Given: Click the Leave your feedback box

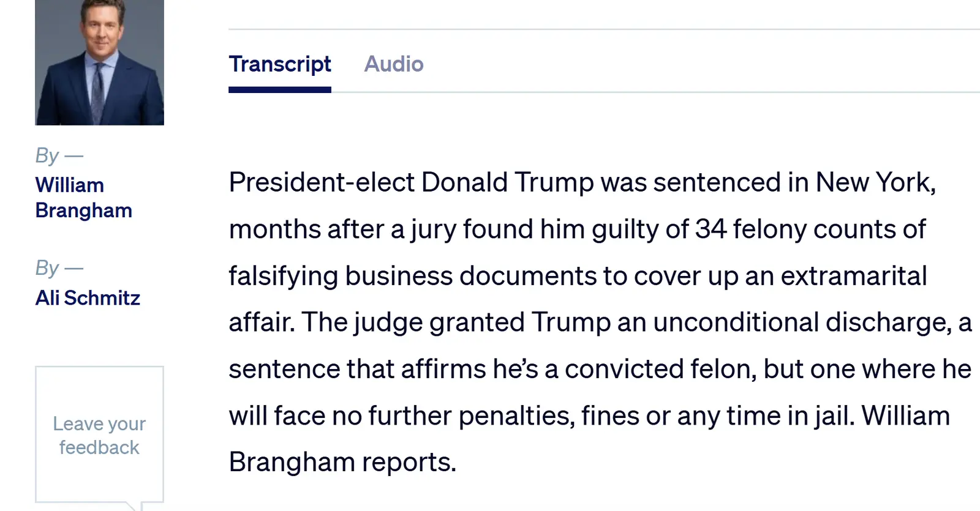Looking at the screenshot, I should 99,435.
